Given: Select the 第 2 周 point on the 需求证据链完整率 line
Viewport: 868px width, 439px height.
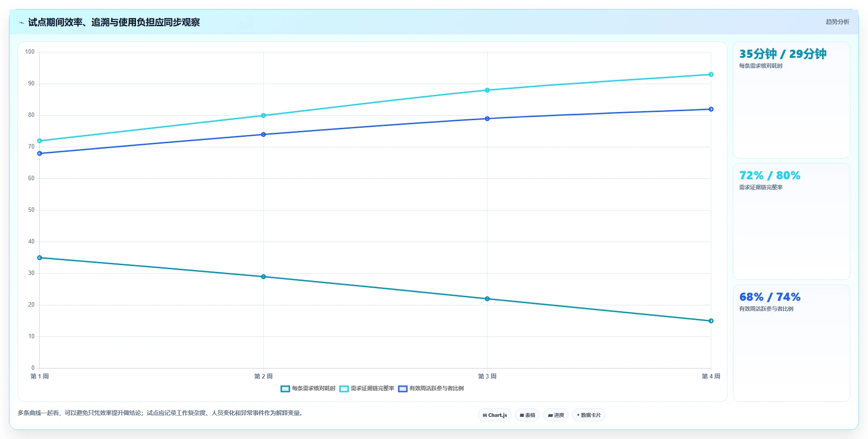Looking at the screenshot, I should (263, 116).
